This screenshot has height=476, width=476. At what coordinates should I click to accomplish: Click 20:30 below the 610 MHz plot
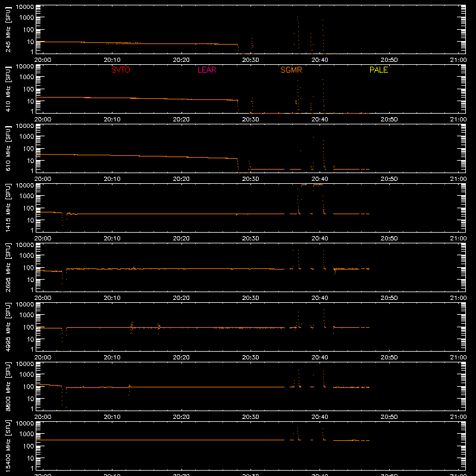[x=250, y=179]
